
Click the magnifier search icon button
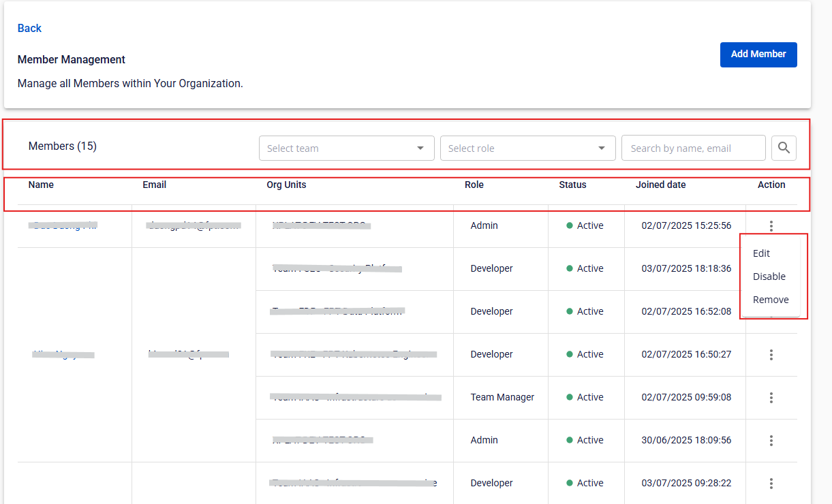pos(784,148)
